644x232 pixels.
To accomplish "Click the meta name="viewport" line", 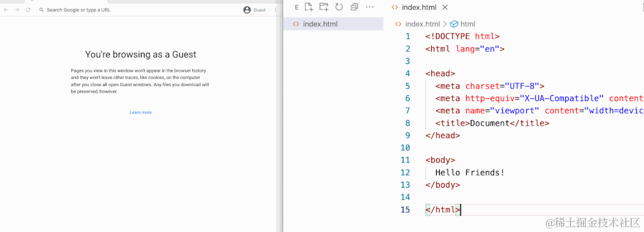I will (x=539, y=111).
